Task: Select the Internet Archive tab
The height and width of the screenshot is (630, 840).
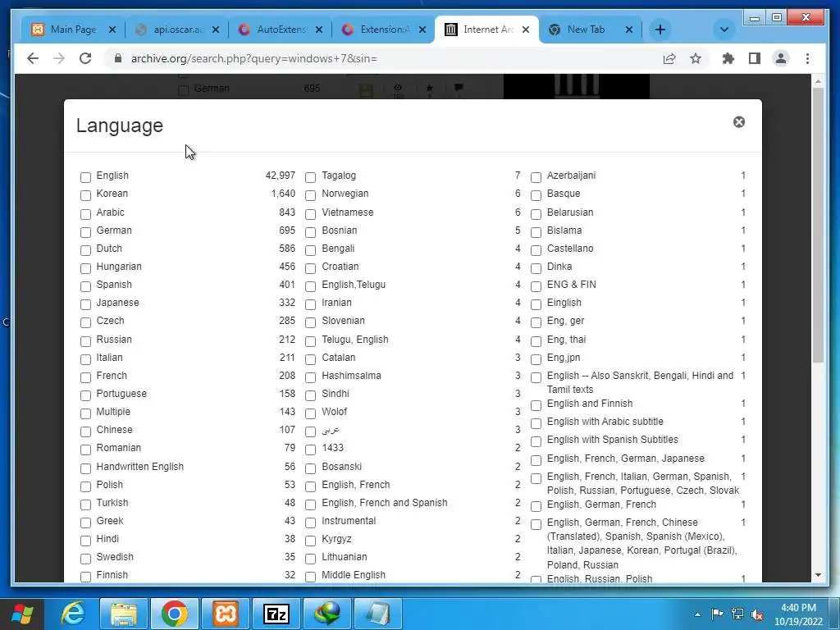Action: (487, 30)
